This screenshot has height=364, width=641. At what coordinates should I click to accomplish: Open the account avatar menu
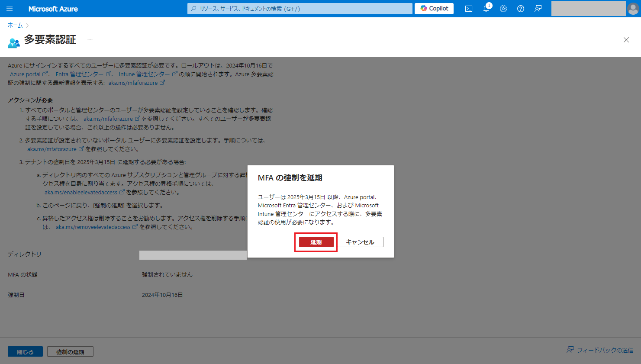point(633,8)
